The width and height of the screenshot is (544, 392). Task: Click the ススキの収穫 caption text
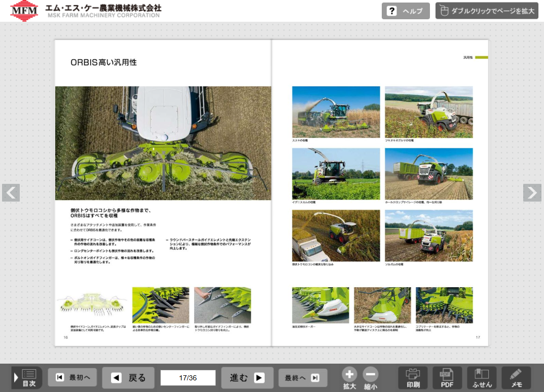(300, 140)
